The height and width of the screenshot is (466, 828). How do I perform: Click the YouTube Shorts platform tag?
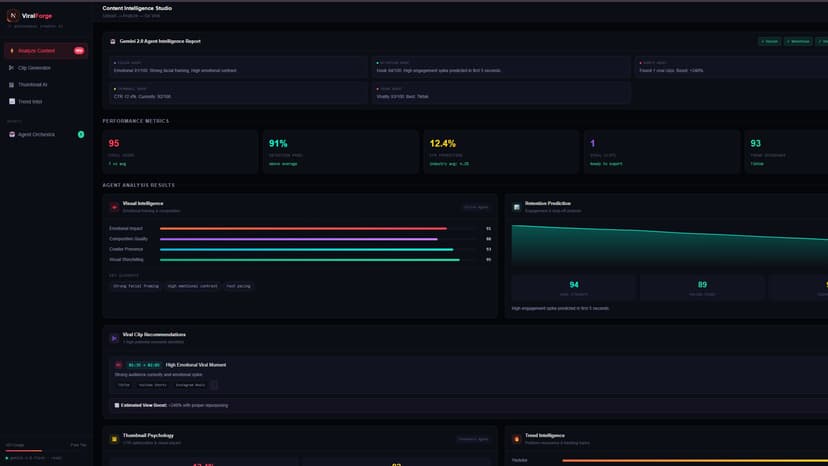152,385
